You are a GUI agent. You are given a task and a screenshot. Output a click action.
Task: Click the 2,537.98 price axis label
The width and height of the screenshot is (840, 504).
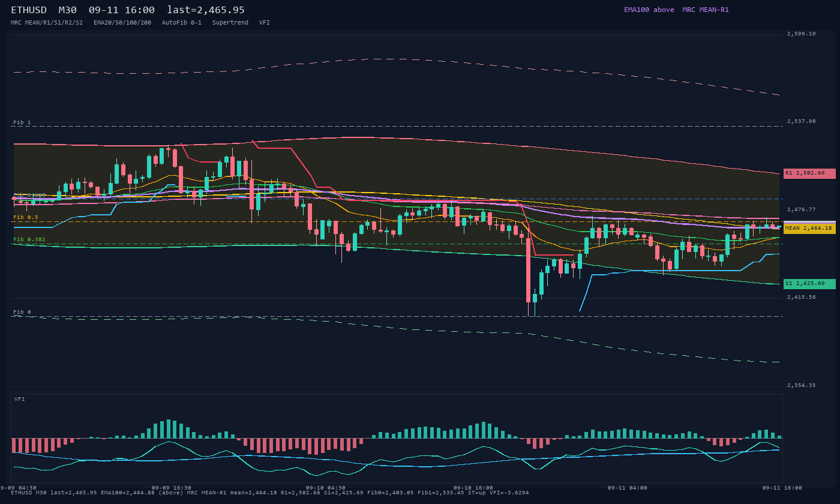pyautogui.click(x=802, y=122)
